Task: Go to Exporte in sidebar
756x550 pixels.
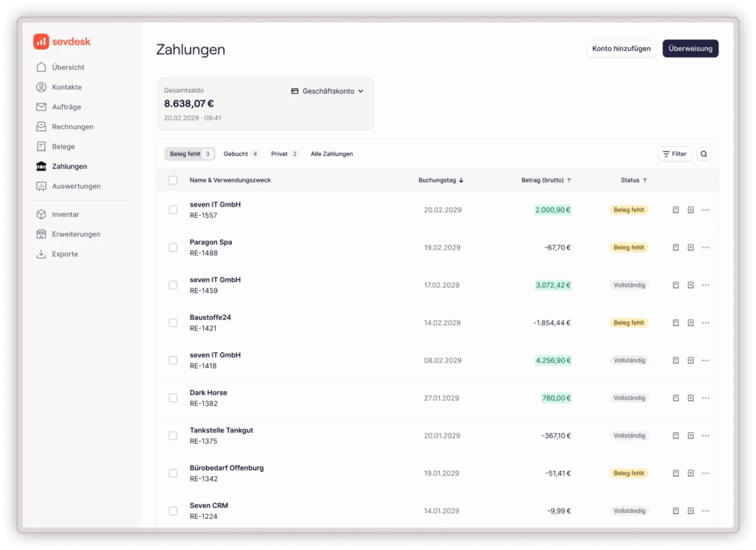Action: pos(64,255)
